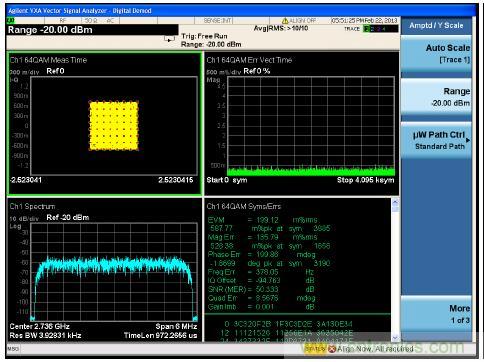Open the Range -20.00 dBm softkey

(x=436, y=97)
